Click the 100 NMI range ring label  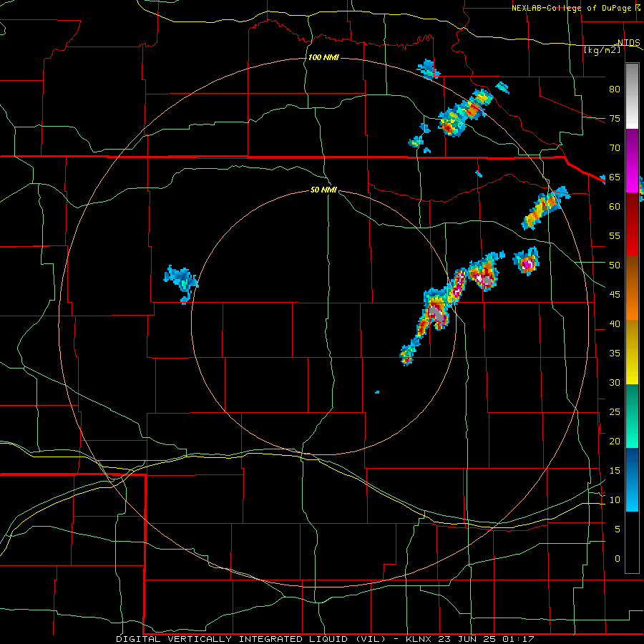tap(323, 57)
